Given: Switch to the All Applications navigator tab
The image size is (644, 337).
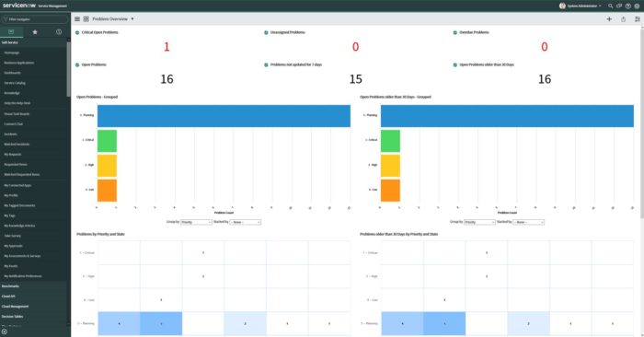Looking at the screenshot, I should pyautogui.click(x=11, y=32).
